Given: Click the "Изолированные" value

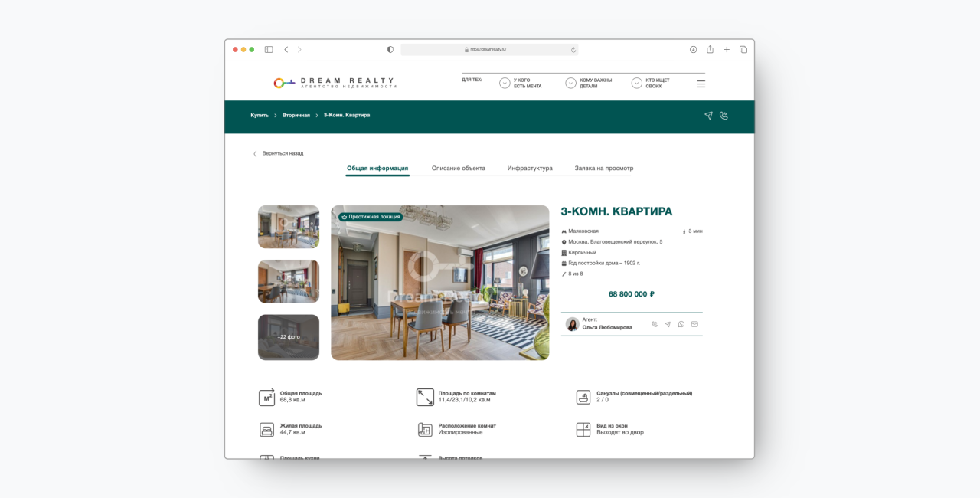Looking at the screenshot, I should [461, 433].
